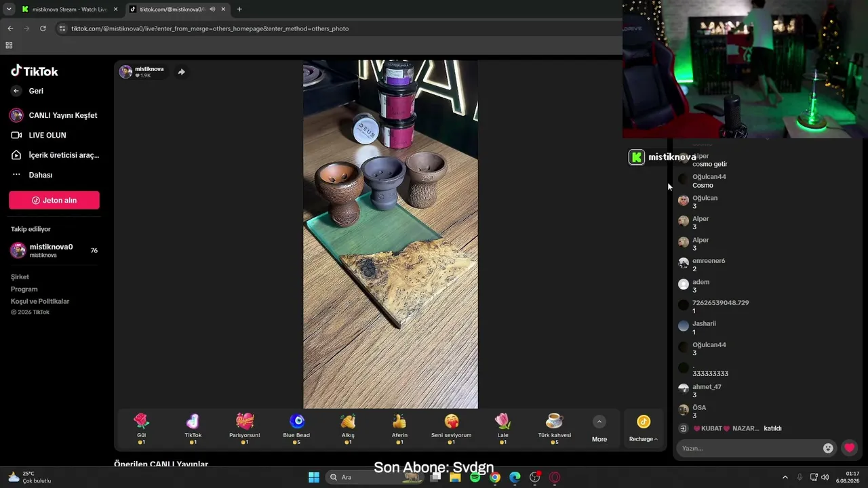
Task: Open the emoji picker in chat
Action: coord(828,448)
